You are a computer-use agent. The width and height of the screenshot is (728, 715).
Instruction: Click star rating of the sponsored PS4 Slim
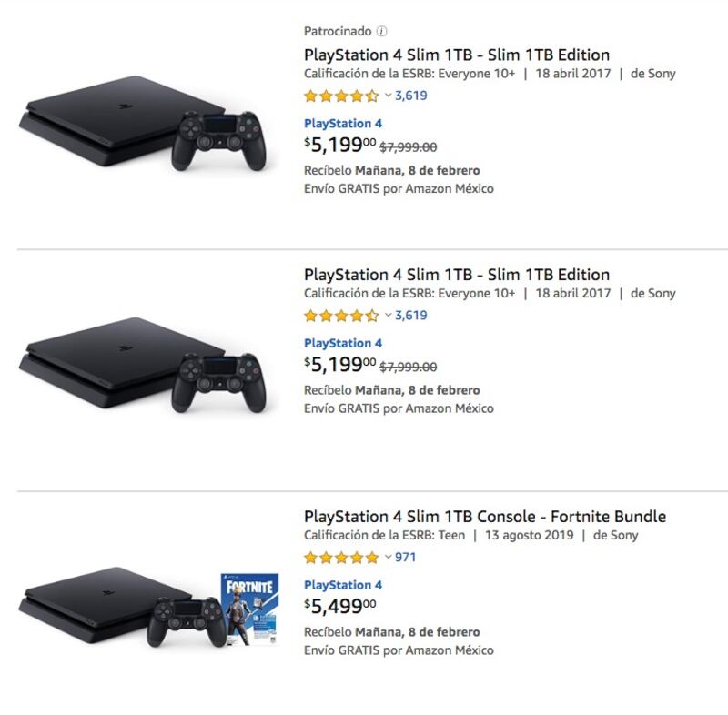341,96
